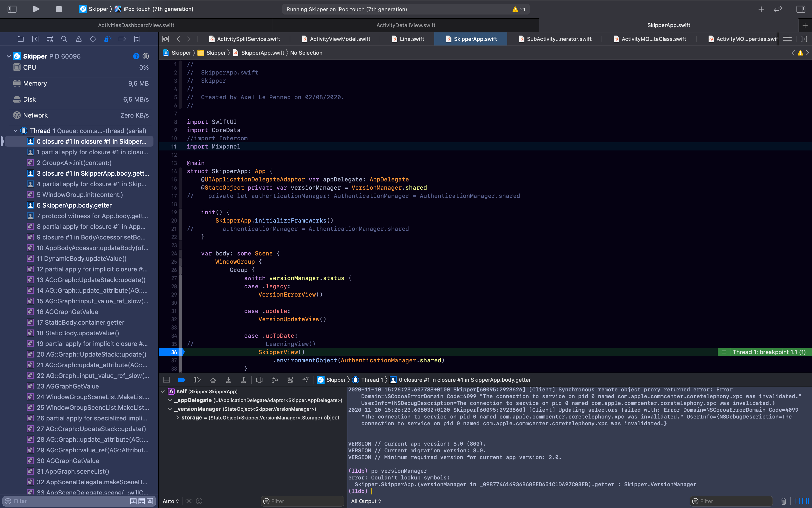
Task: Open the 21 warnings indicator
Action: pyautogui.click(x=519, y=9)
